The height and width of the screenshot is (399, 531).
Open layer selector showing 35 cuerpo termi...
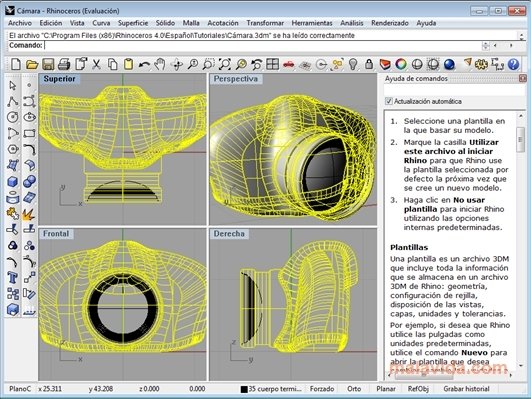(271, 389)
